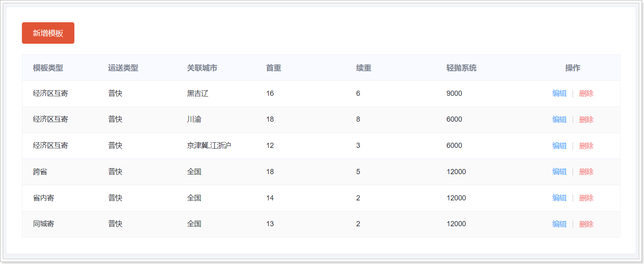This screenshot has height=264, width=644.
Task: Edit the 黑吉辽 template row
Action: (559, 93)
